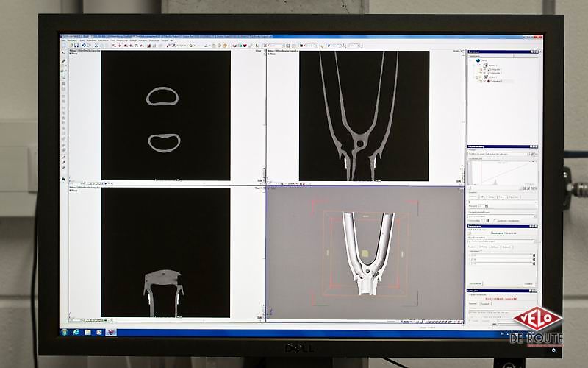The height and width of the screenshot is (368, 588).
Task: Select the second tab in the light panel
Action: click(x=485, y=303)
